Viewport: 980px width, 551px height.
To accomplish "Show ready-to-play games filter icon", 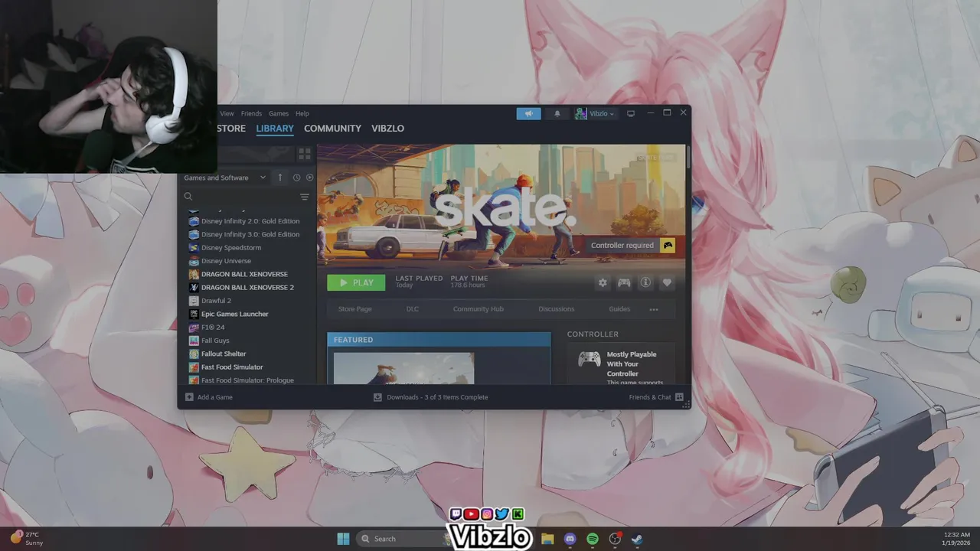I will coord(309,178).
